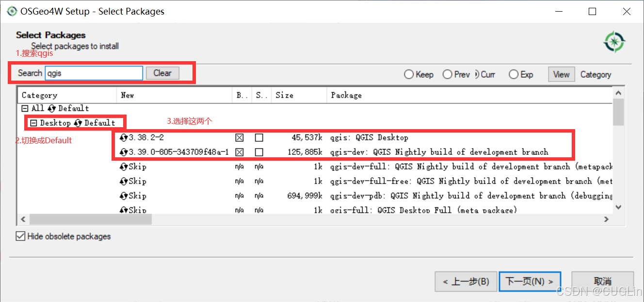Uncheck Hide obsolete packages

click(x=20, y=236)
